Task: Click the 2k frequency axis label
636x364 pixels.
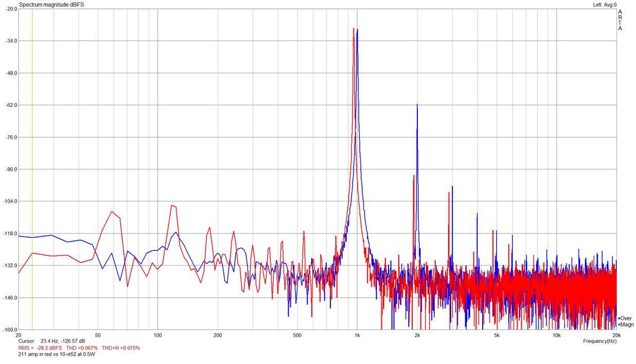Action: tap(417, 335)
